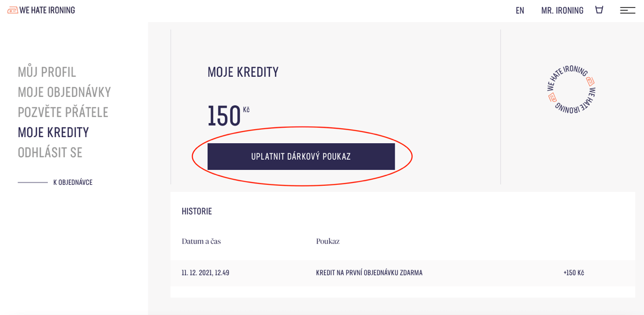Switch language to EN

(520, 11)
